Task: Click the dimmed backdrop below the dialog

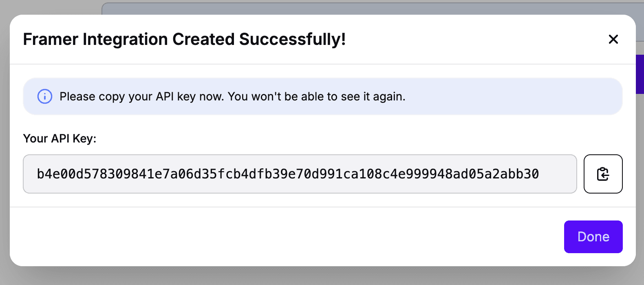Action: (322, 276)
